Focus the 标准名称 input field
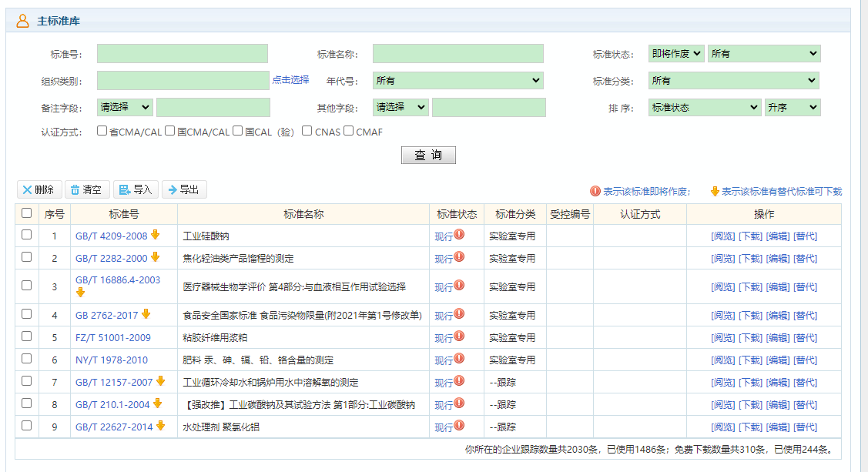 pos(457,54)
